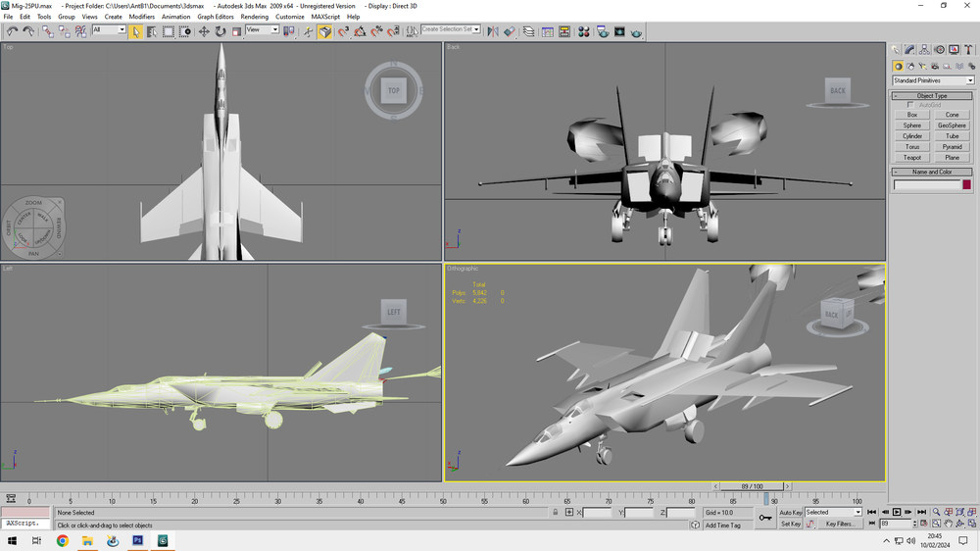
Task: Open the Material Editor icon
Action: pyautogui.click(x=584, y=31)
